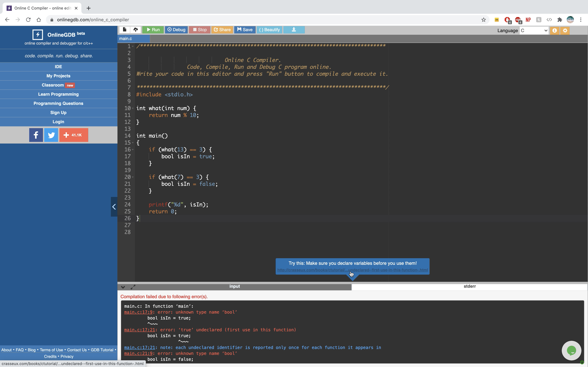This screenshot has height=367, width=588.
Task: Fold the if block at line 16
Action: coord(133,150)
